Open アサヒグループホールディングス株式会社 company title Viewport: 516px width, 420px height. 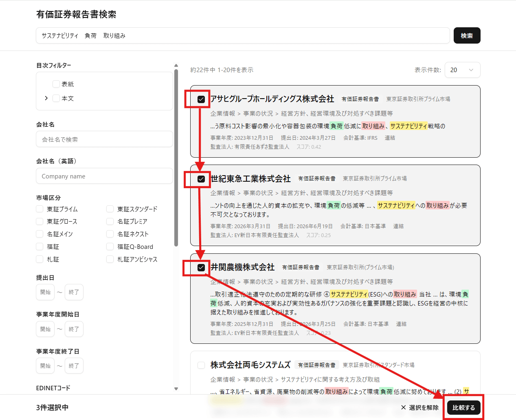tap(272, 99)
